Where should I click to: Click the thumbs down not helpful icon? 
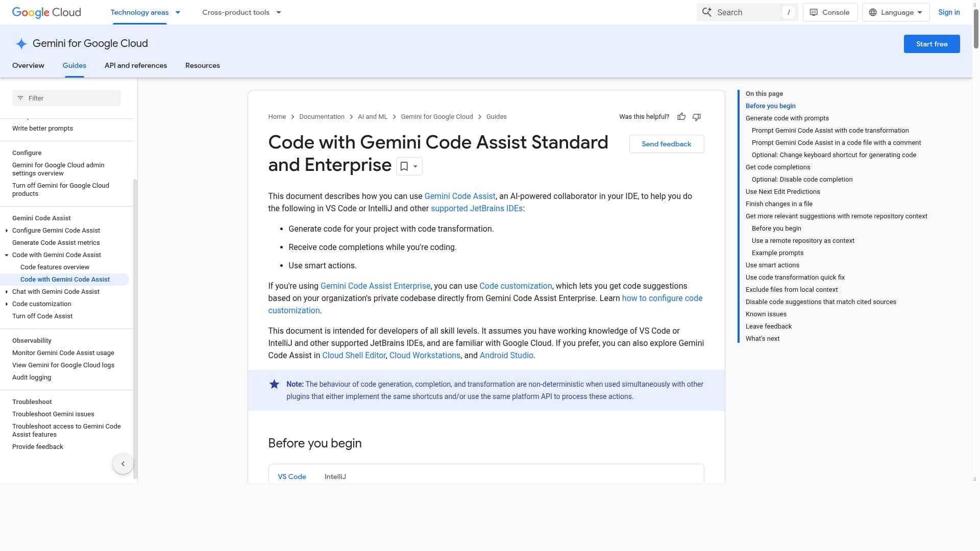tap(697, 117)
